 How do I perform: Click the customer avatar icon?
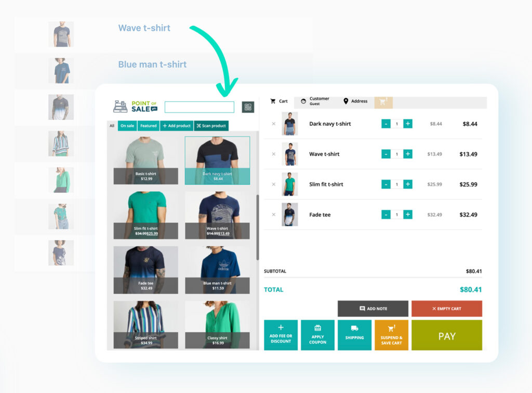(302, 101)
